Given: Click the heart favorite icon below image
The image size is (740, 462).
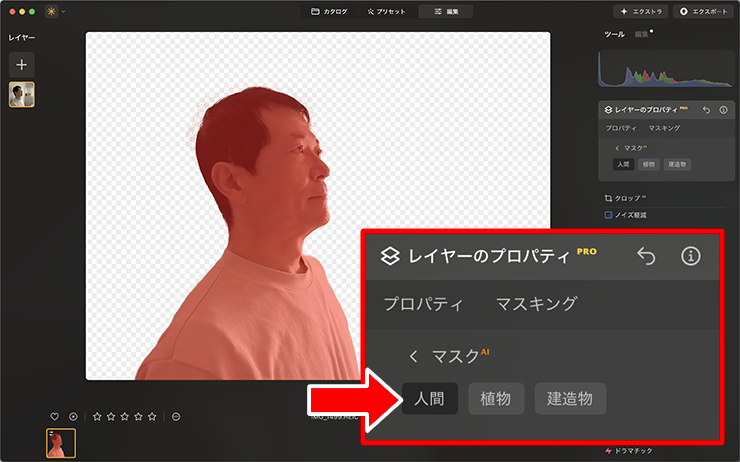Looking at the screenshot, I should point(55,417).
